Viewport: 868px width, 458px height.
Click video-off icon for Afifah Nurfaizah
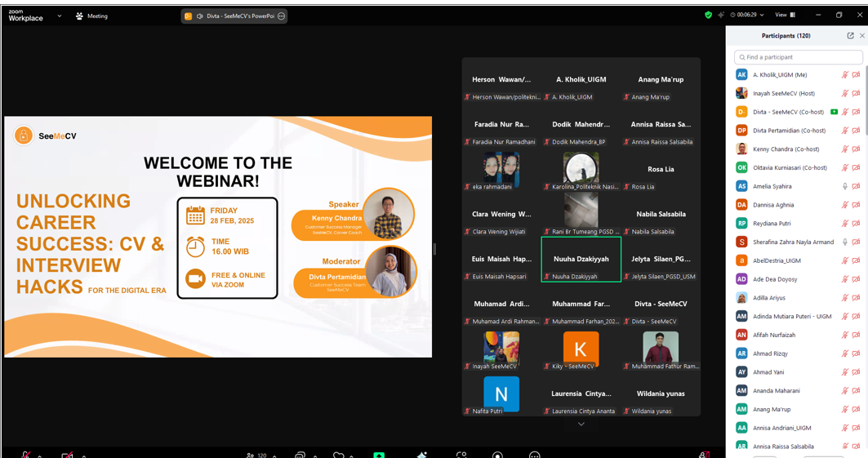pos(856,335)
